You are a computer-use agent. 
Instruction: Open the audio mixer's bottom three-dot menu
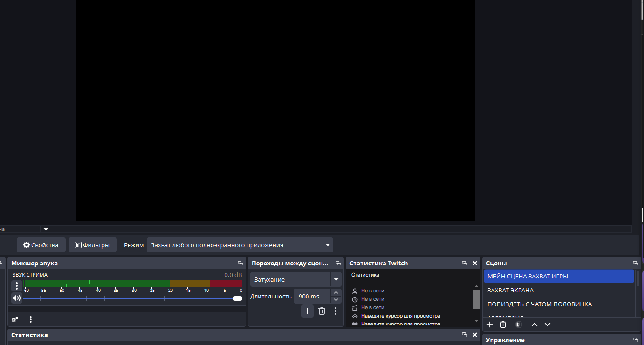point(31,319)
